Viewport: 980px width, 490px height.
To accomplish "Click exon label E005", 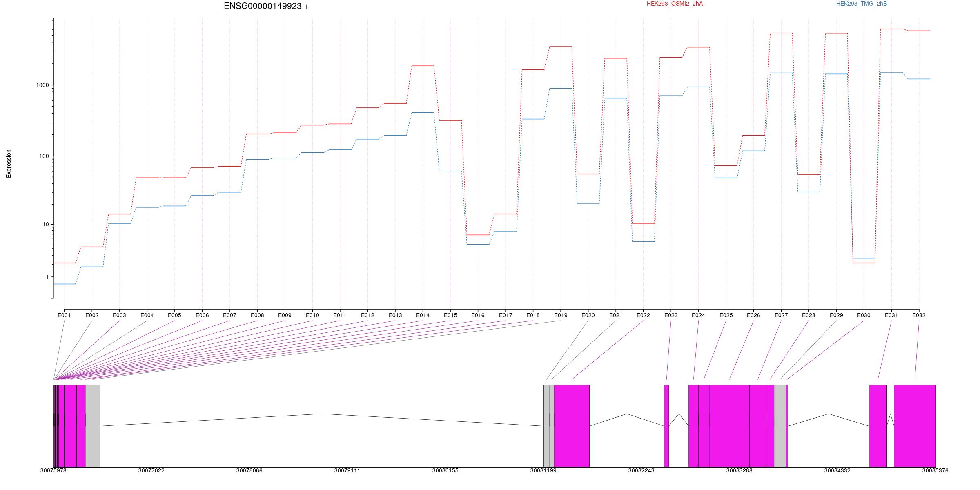I will coord(174,315).
